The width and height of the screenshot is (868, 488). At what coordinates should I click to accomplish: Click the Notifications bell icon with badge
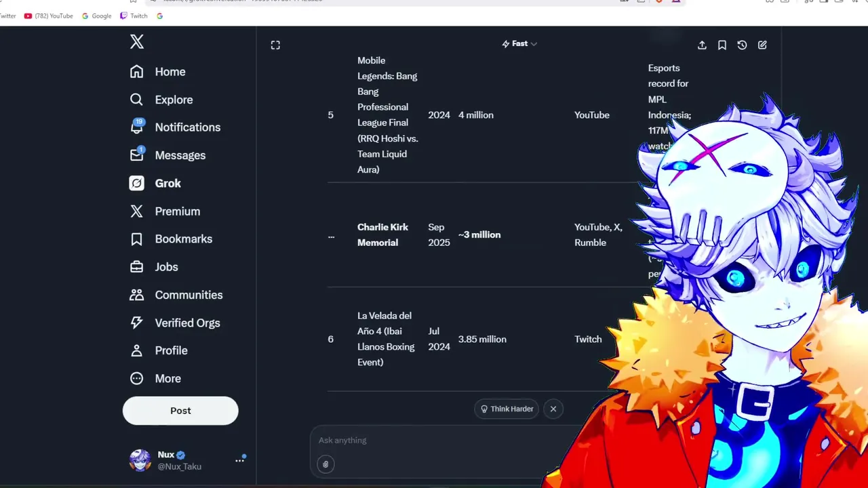click(x=137, y=127)
